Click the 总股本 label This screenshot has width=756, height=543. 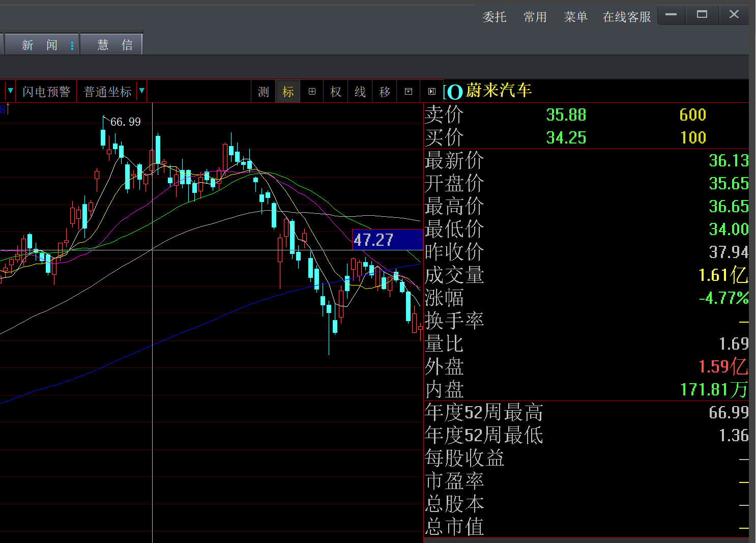tap(454, 504)
